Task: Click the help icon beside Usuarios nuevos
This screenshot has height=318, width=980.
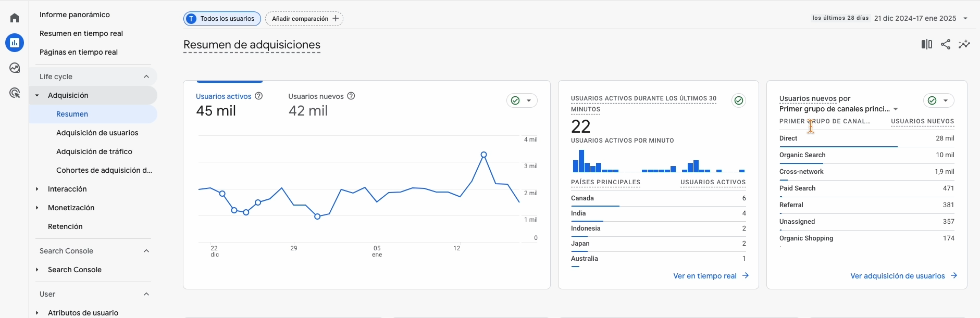Action: click(x=351, y=96)
